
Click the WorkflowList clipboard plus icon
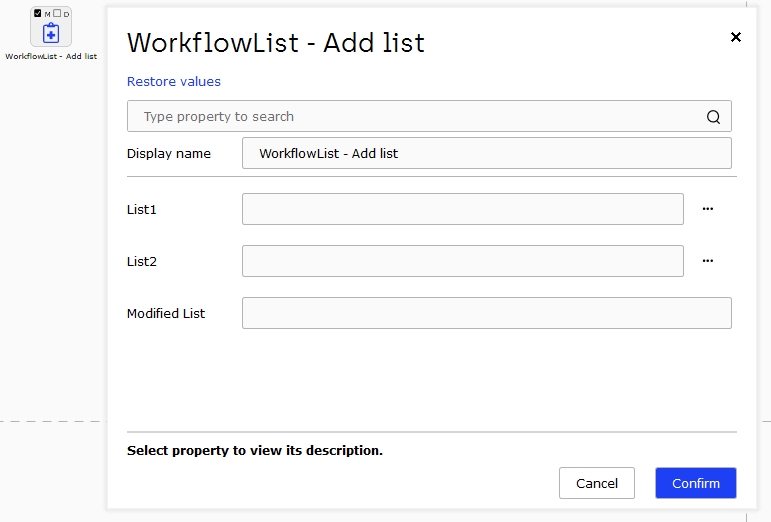pos(51,33)
